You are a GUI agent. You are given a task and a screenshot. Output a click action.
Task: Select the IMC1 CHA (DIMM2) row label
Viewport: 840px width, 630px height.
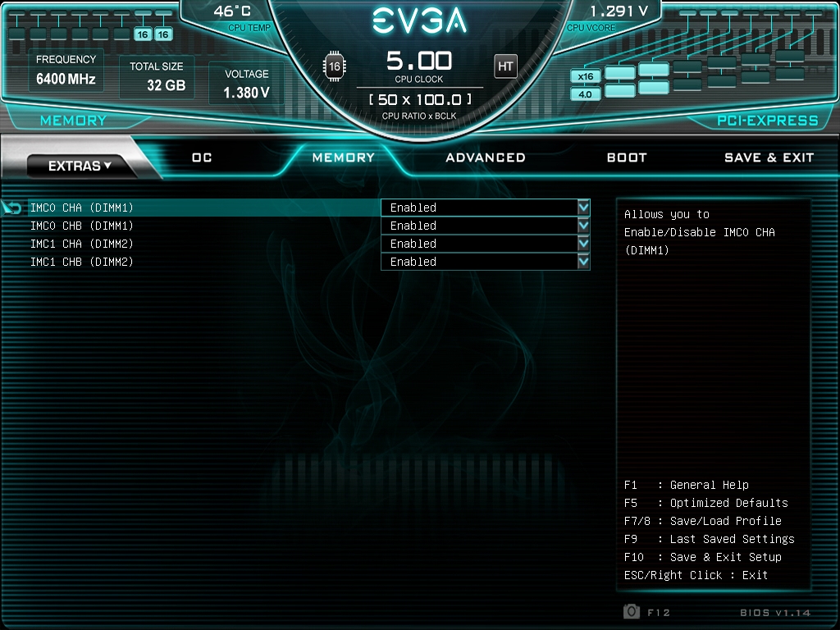(x=82, y=244)
